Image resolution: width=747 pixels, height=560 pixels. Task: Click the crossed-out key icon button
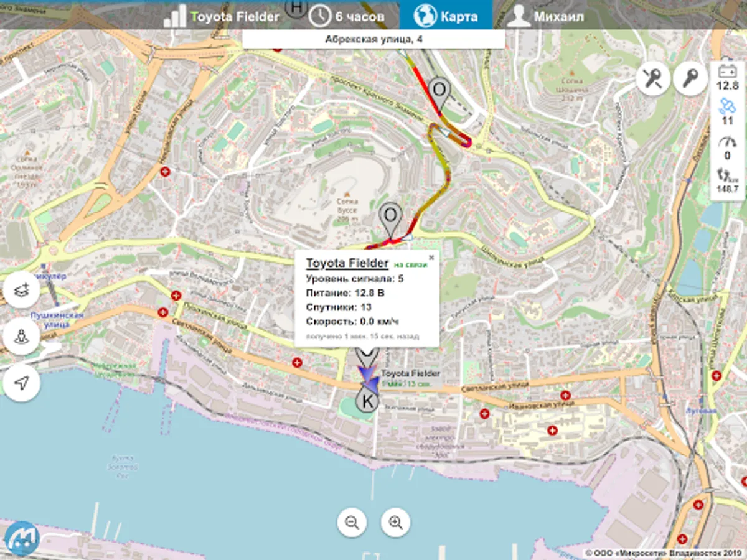(x=653, y=79)
